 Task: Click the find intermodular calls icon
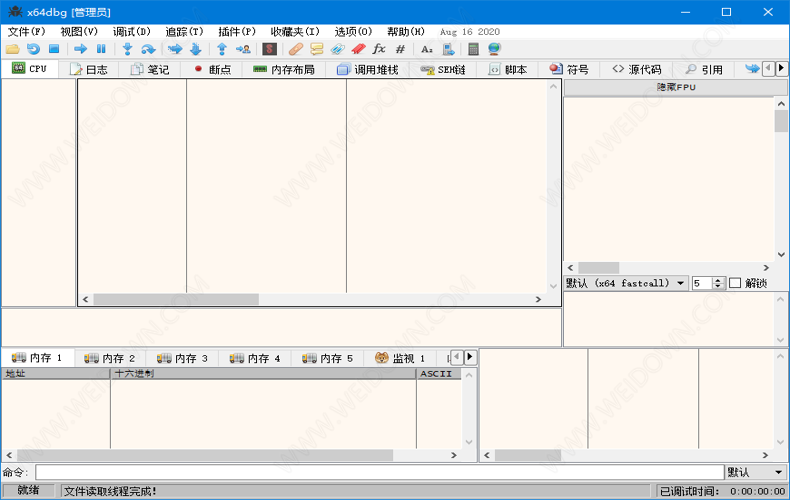point(448,49)
